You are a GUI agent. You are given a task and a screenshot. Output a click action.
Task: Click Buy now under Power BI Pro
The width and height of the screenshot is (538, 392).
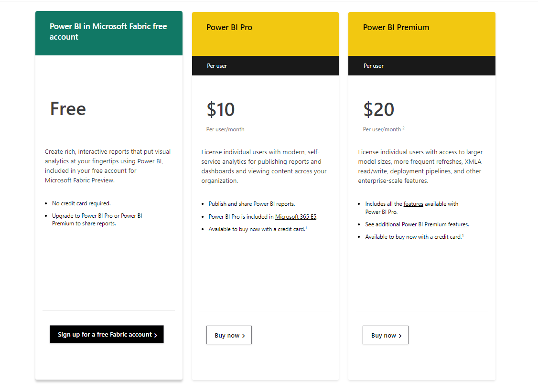[229, 335]
